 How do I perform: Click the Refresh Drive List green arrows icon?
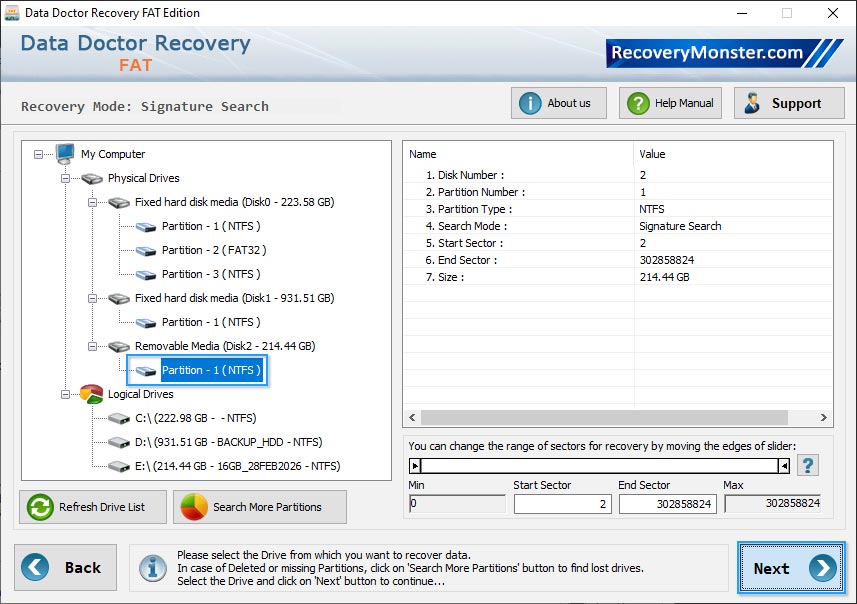pos(39,507)
